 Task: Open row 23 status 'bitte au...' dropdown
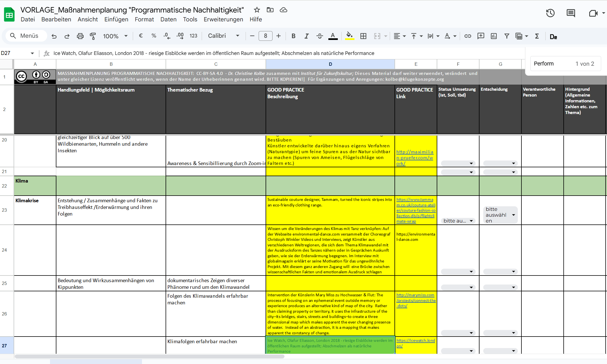pos(458,221)
